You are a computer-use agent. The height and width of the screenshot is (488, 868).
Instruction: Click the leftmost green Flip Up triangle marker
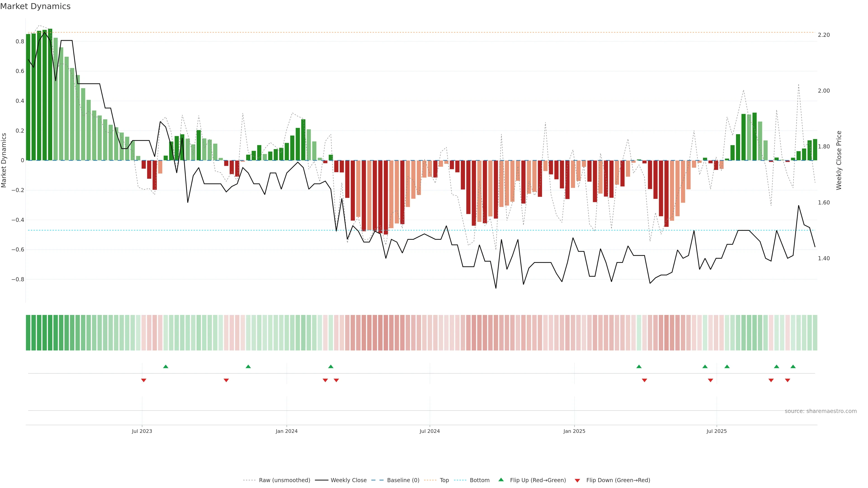point(165,366)
